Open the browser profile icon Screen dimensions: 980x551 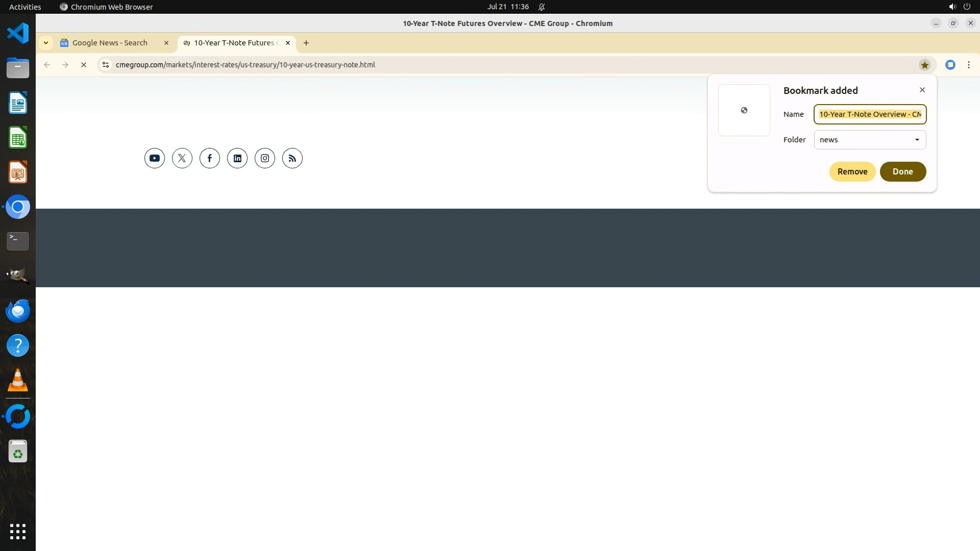pyautogui.click(x=950, y=65)
